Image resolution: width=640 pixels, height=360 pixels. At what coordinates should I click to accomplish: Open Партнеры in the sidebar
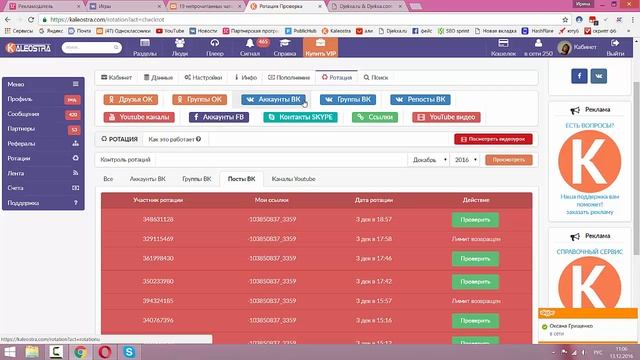[x=43, y=129]
